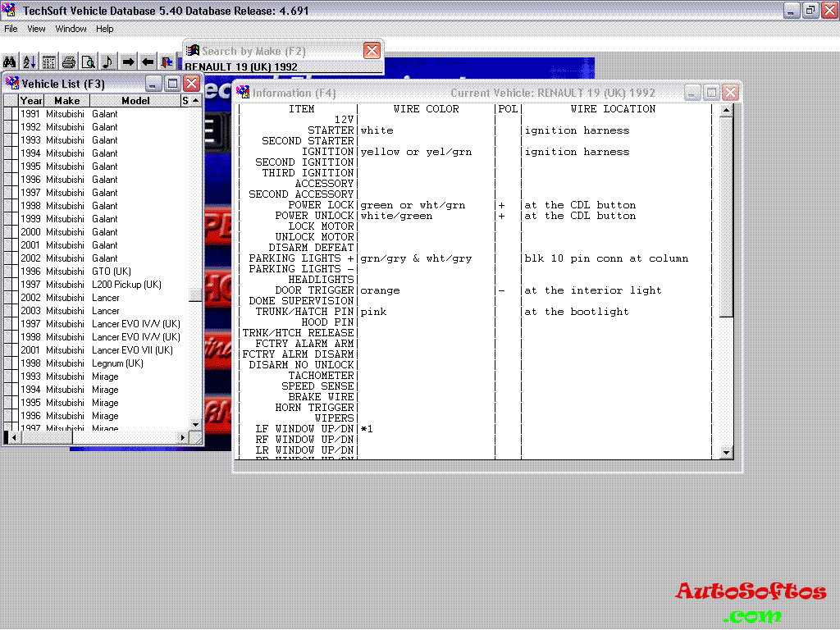Viewport: 840px width, 630px height.
Task: Click the left arrow previous icon
Action: (x=148, y=62)
